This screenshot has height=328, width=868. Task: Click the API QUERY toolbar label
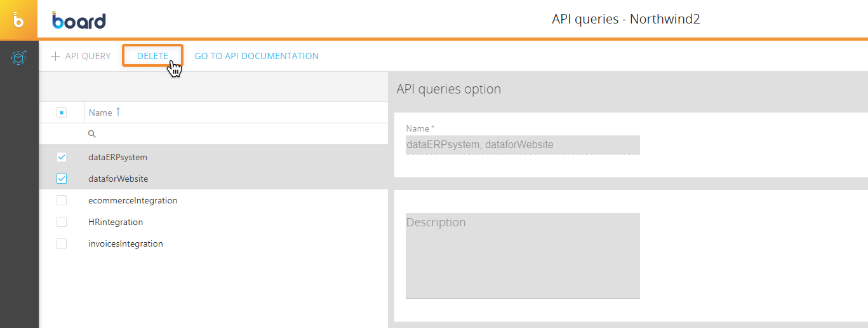88,56
